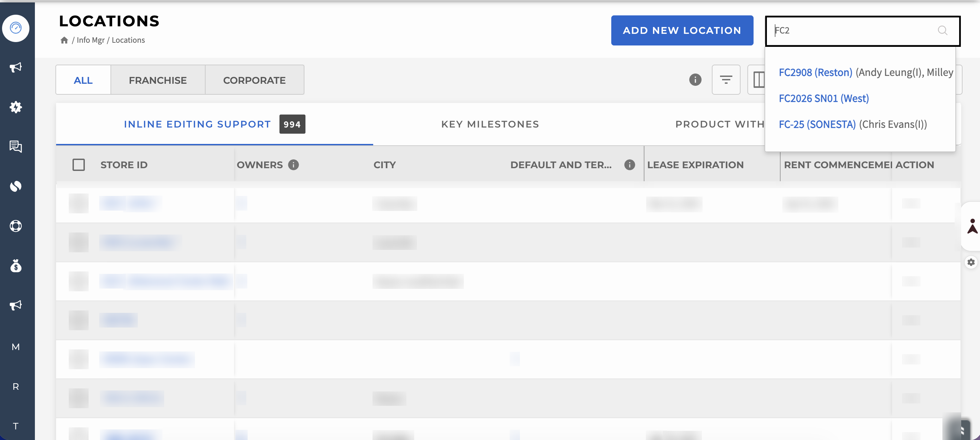Toggle the select-all checkbox beside Store ID
The image size is (980, 440).
click(x=79, y=165)
